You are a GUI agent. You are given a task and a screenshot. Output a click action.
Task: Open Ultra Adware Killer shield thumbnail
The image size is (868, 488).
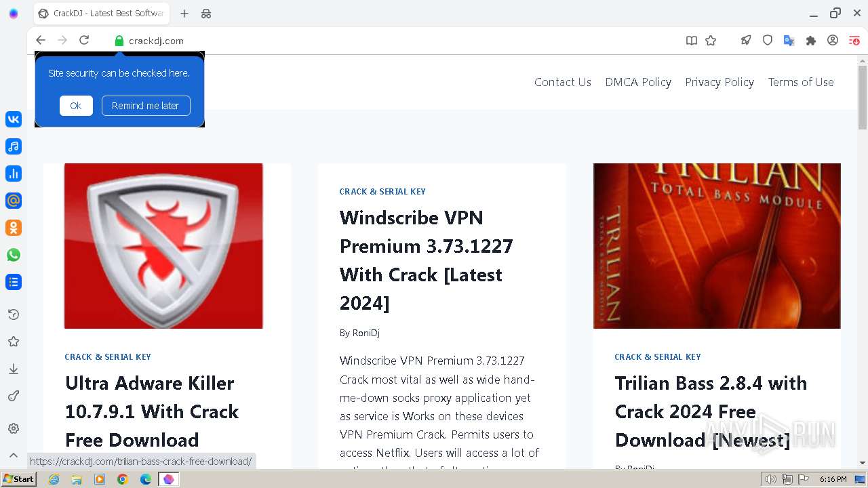[163, 246]
